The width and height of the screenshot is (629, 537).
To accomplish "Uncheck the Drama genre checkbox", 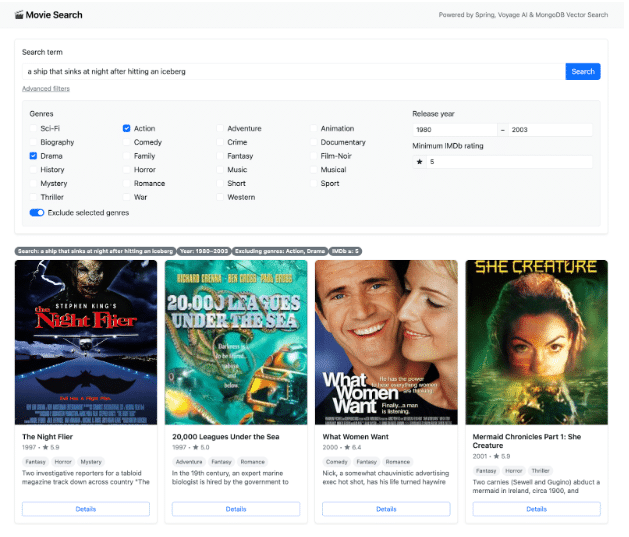I will pyautogui.click(x=33, y=156).
